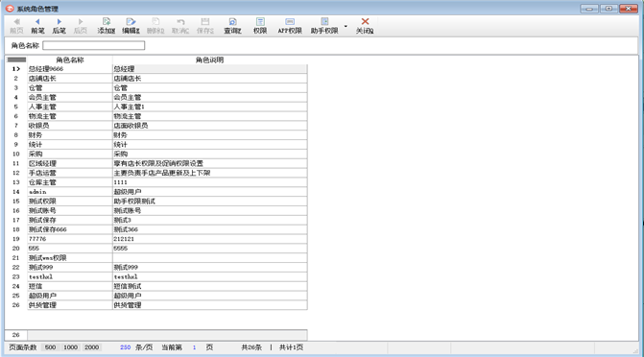Image resolution: width=644 pixels, height=357 pixels.
Task: Select role name 555
Action: [x=70, y=249]
